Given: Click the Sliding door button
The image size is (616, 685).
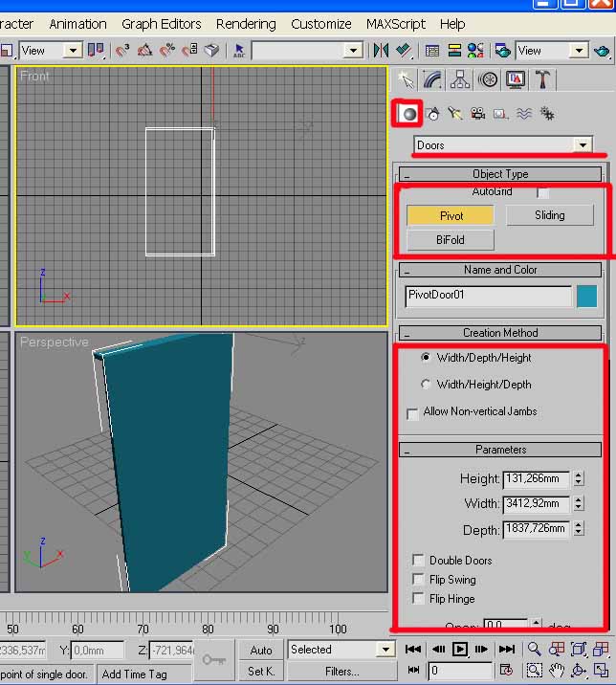Looking at the screenshot, I should click(x=549, y=215).
